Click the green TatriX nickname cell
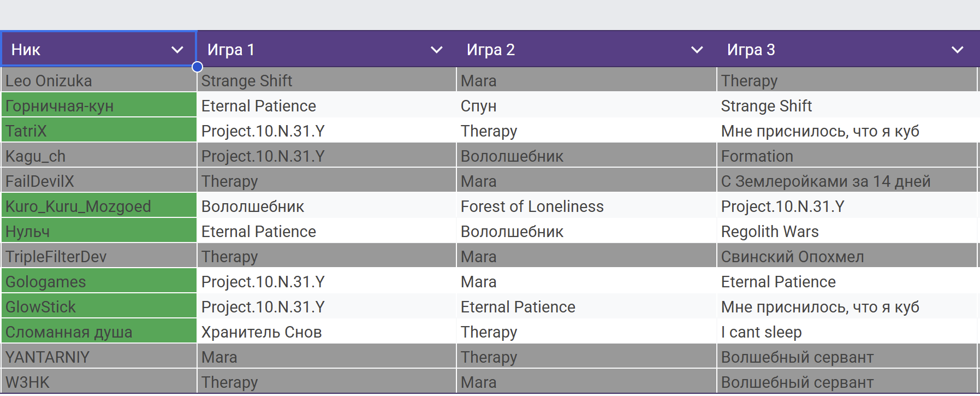 click(x=98, y=131)
